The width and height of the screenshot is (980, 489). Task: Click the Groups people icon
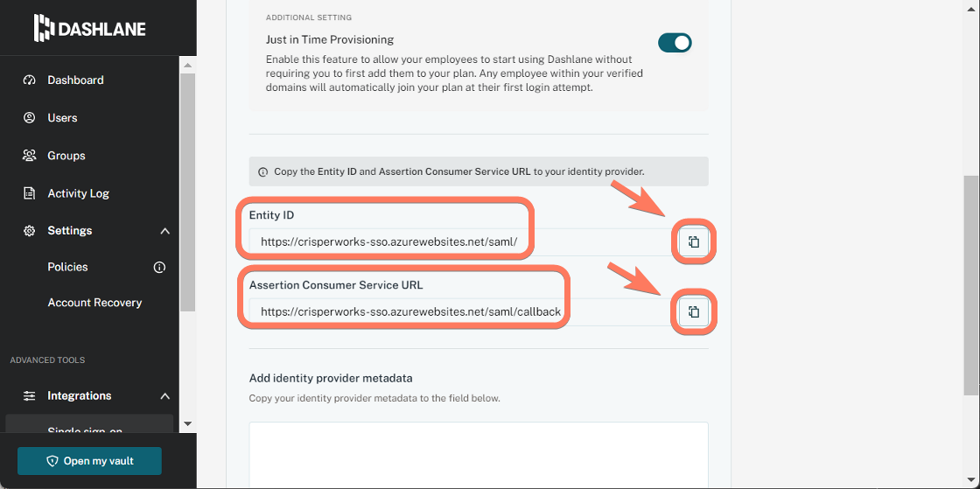coord(29,155)
